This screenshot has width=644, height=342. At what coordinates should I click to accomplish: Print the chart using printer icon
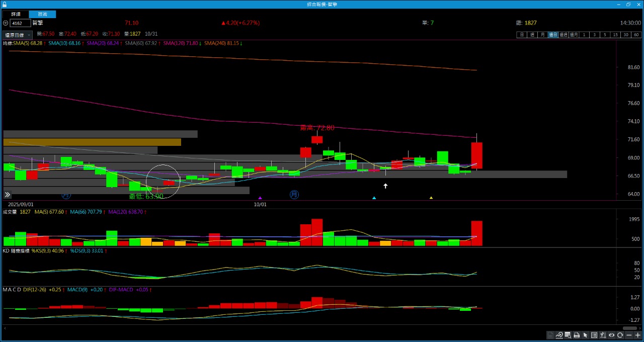[577, 335]
